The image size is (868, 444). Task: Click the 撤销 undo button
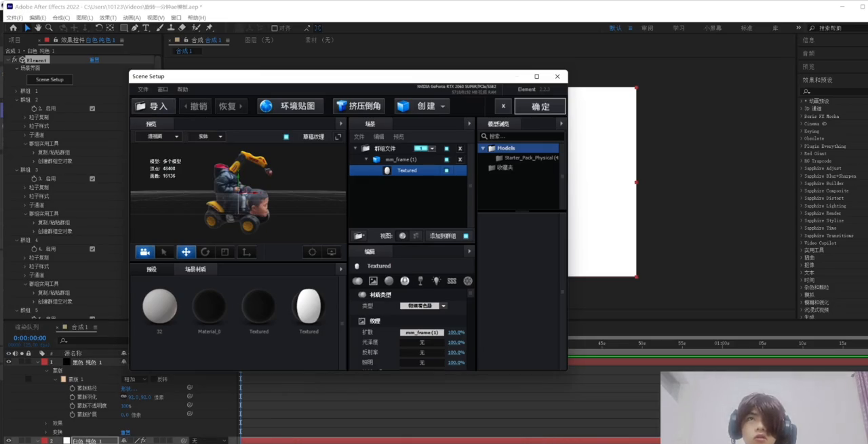point(195,106)
